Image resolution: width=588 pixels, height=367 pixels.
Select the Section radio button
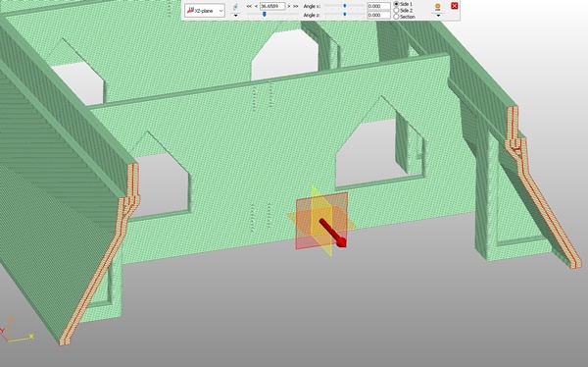(396, 17)
